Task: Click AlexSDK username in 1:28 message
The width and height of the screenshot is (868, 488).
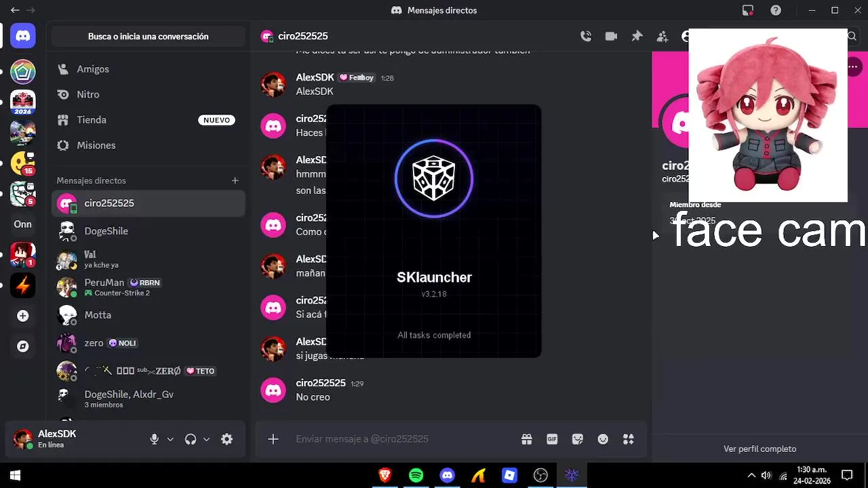Action: point(315,77)
